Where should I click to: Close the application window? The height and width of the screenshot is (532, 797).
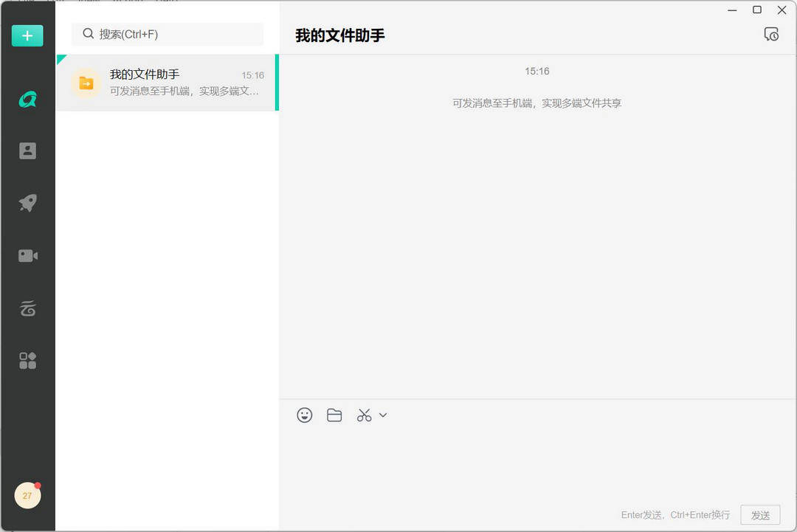[782, 10]
